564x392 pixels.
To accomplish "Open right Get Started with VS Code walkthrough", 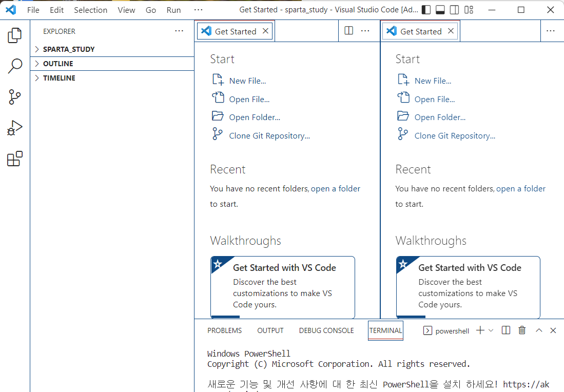I will pyautogui.click(x=468, y=287).
